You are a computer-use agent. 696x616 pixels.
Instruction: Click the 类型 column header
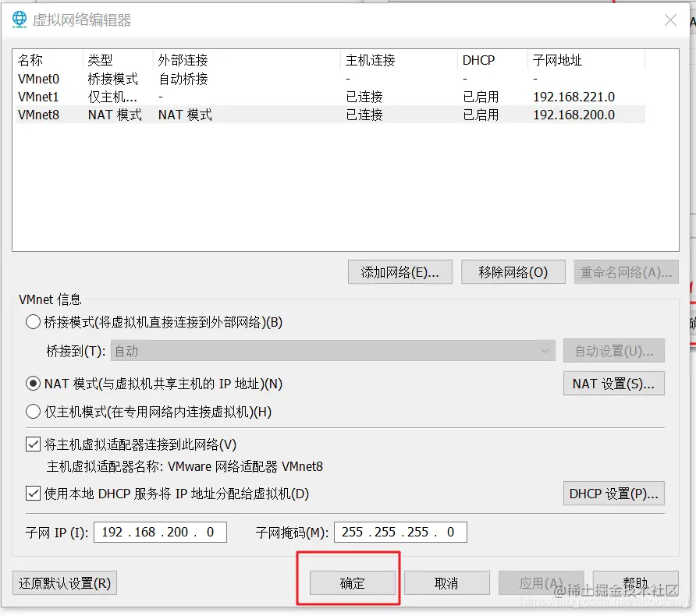[118, 60]
